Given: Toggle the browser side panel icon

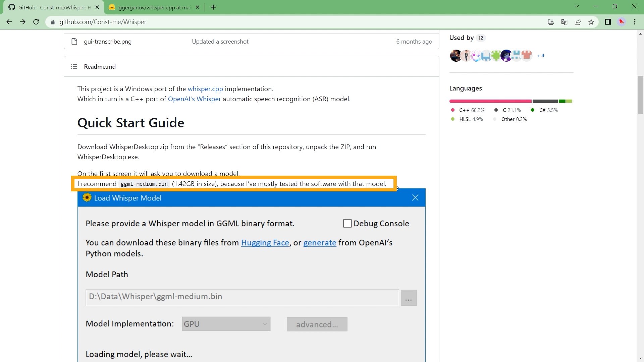Looking at the screenshot, I should tap(608, 22).
